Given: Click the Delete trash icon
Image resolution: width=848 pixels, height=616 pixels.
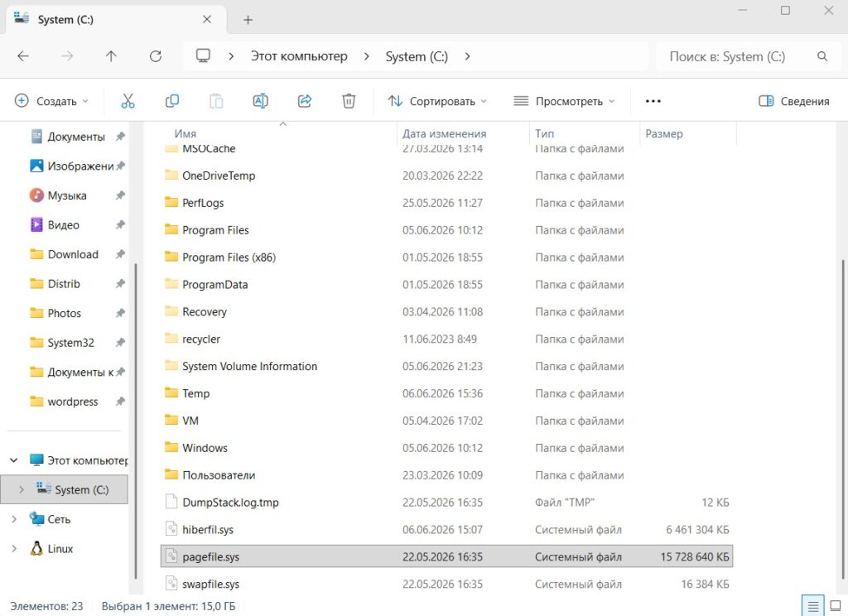Looking at the screenshot, I should pos(349,101).
